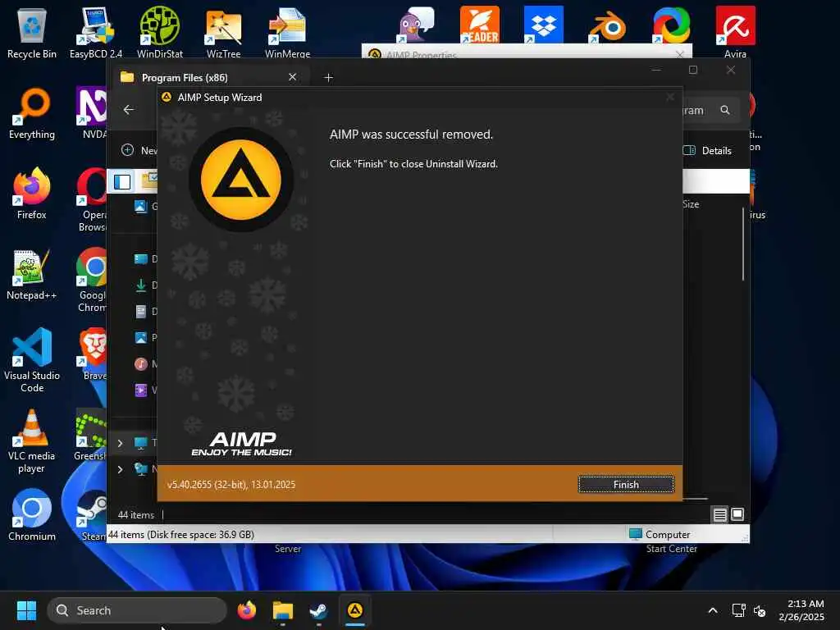Open the Notepad++ desktop shortcut

pos(32,274)
